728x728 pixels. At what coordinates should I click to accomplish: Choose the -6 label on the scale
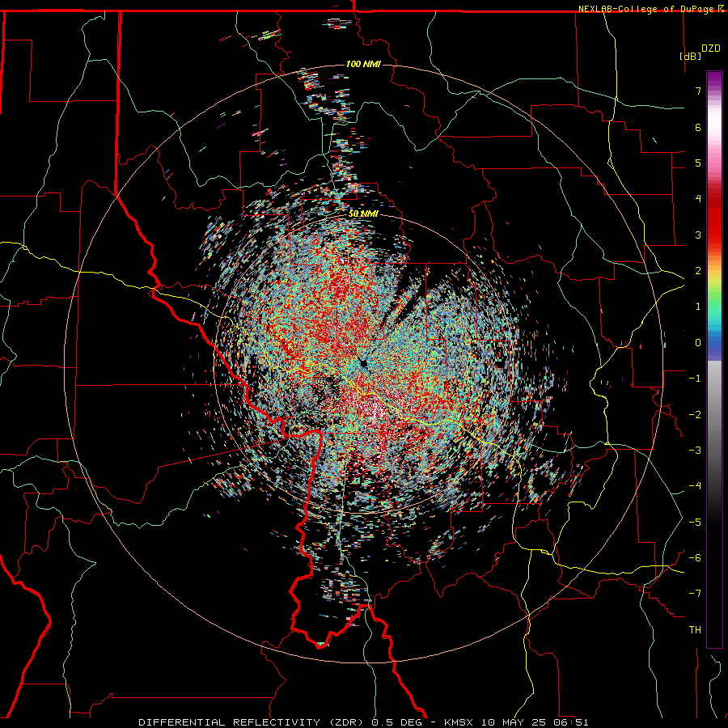[x=695, y=558]
